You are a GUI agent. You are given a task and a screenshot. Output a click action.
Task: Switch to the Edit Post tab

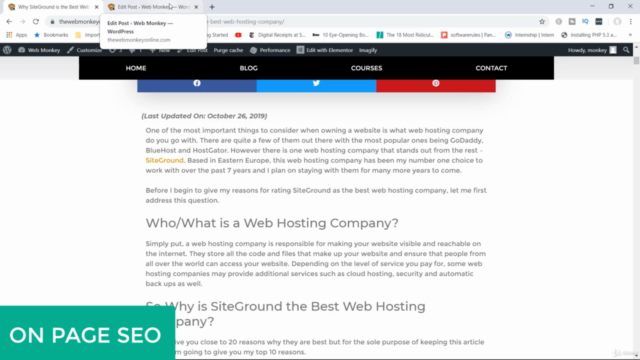coord(153,7)
